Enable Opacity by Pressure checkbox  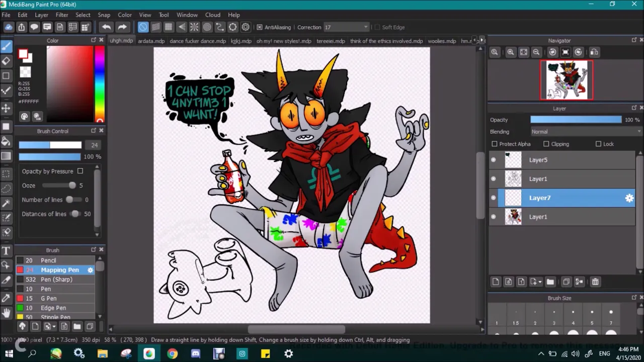click(x=80, y=171)
